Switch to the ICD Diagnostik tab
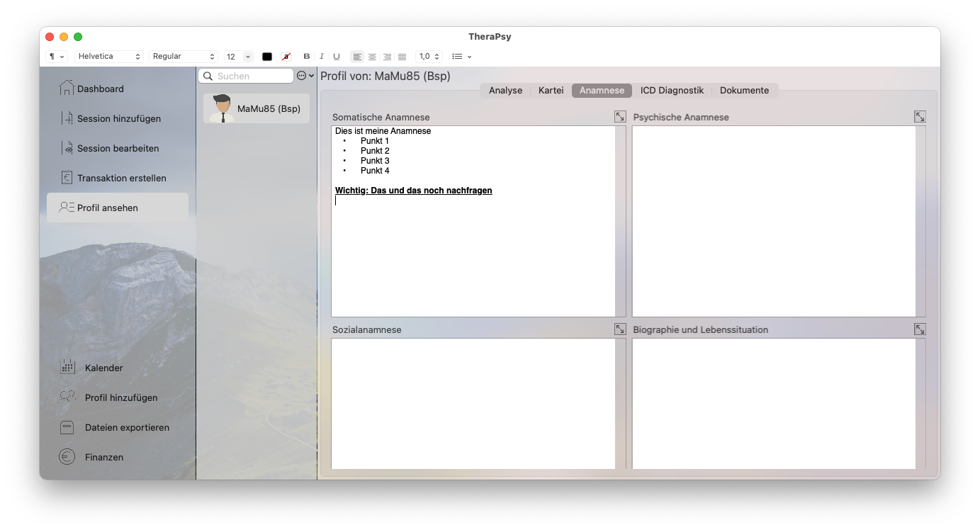Viewport: 980px width, 532px height. coord(672,91)
